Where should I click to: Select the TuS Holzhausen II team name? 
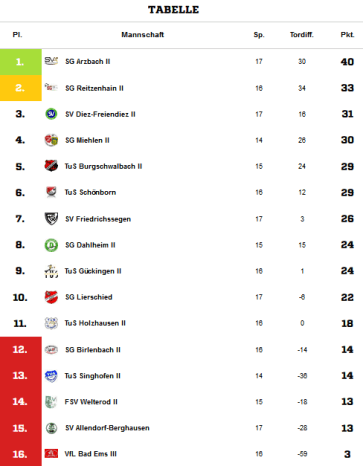[x=95, y=323]
